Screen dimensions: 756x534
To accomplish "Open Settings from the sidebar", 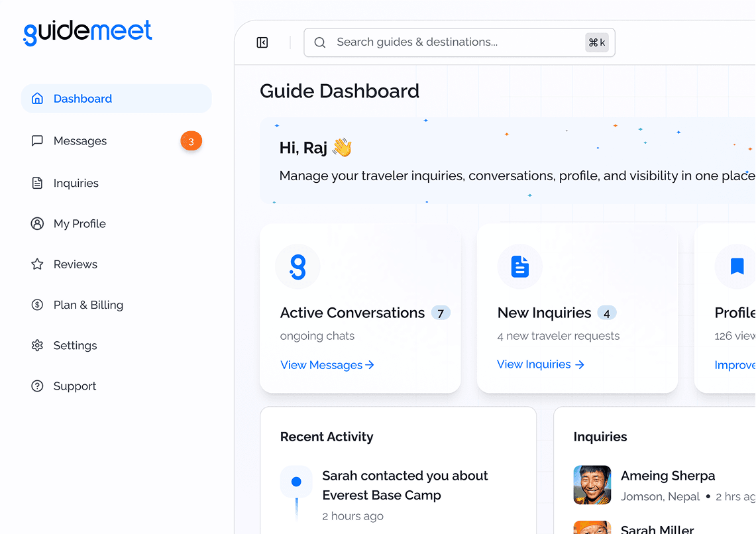I will coord(116,346).
